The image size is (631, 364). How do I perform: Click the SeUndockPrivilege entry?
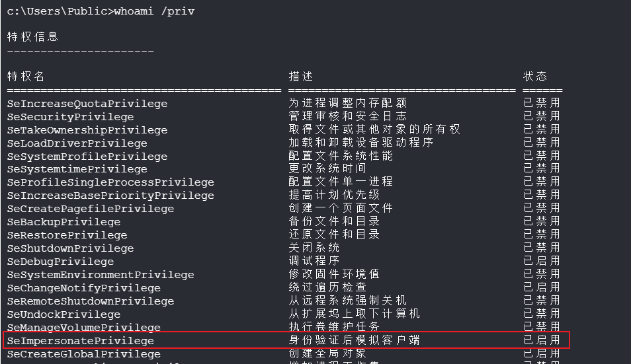(x=63, y=314)
